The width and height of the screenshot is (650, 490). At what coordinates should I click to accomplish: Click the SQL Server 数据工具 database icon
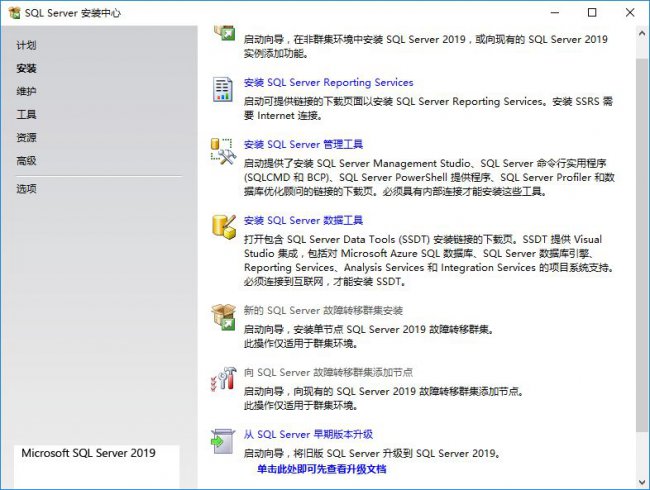[x=223, y=227]
